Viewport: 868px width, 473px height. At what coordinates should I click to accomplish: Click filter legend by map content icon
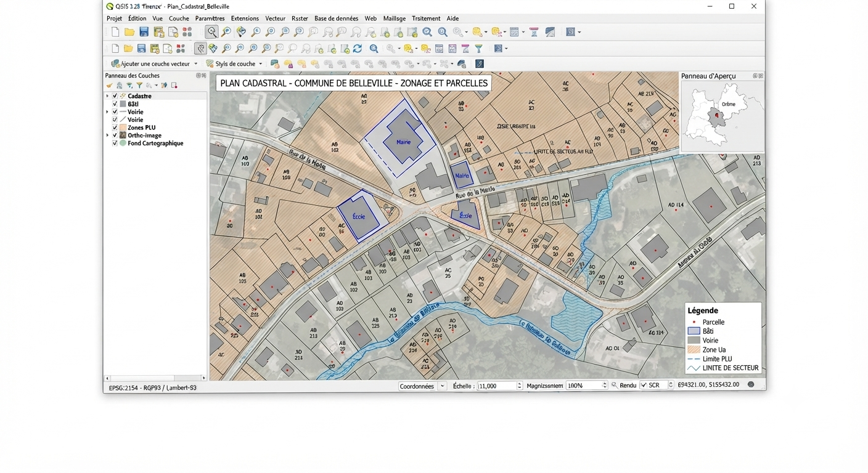129,86
